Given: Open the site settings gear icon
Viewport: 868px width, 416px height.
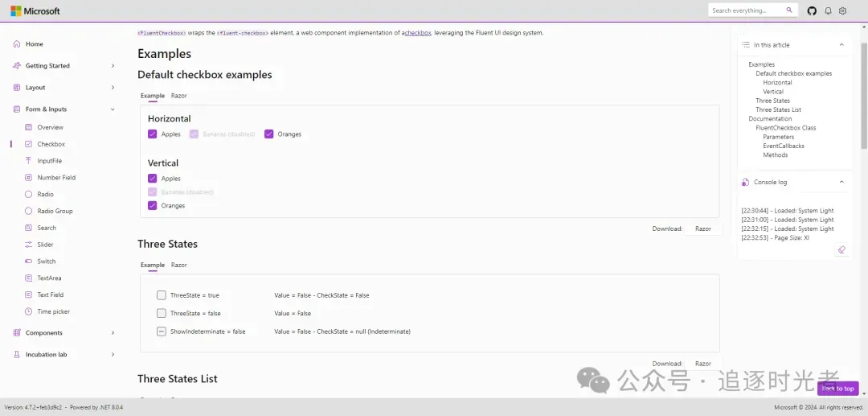Looking at the screenshot, I should click(842, 10).
